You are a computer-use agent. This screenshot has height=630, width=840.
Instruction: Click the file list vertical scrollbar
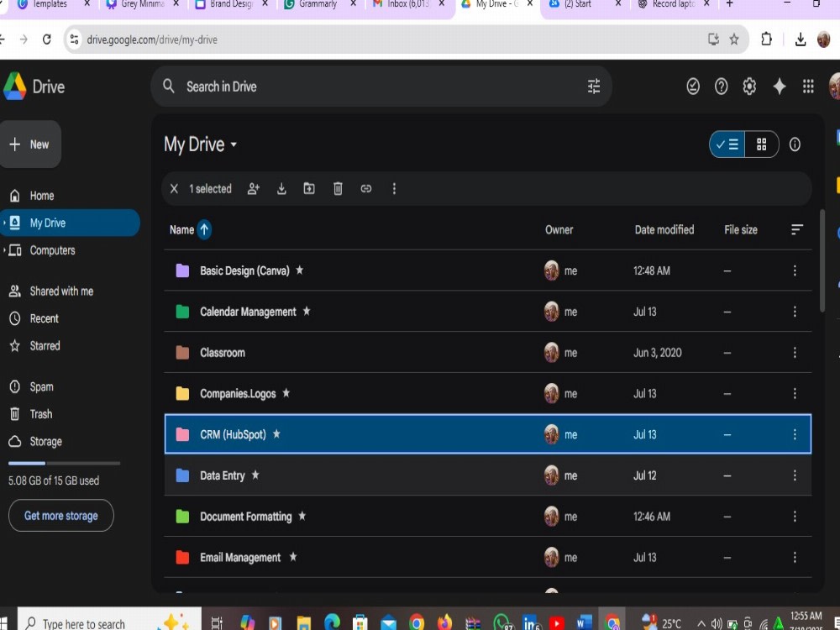(x=822, y=260)
